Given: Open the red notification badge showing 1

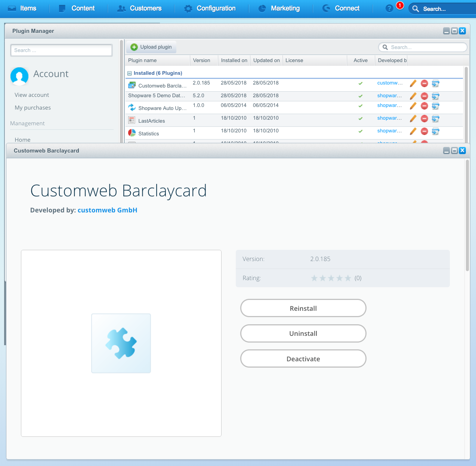Looking at the screenshot, I should click(x=400, y=5).
